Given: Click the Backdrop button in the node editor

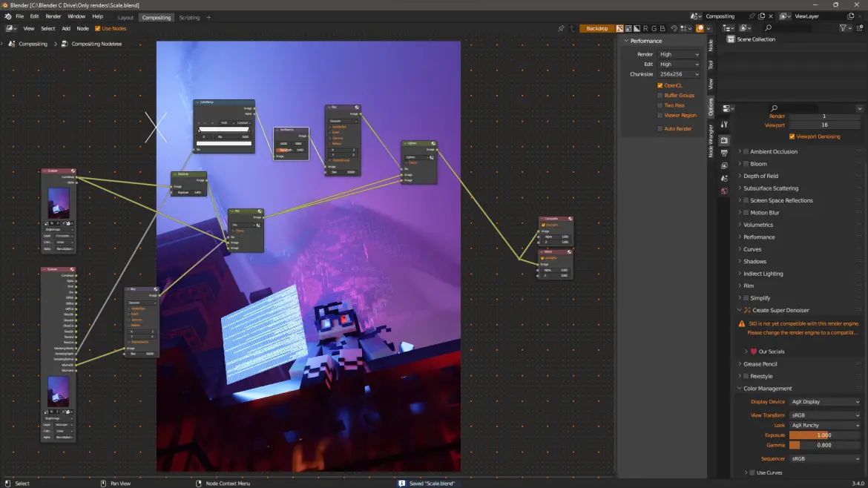Looking at the screenshot, I should (x=596, y=27).
